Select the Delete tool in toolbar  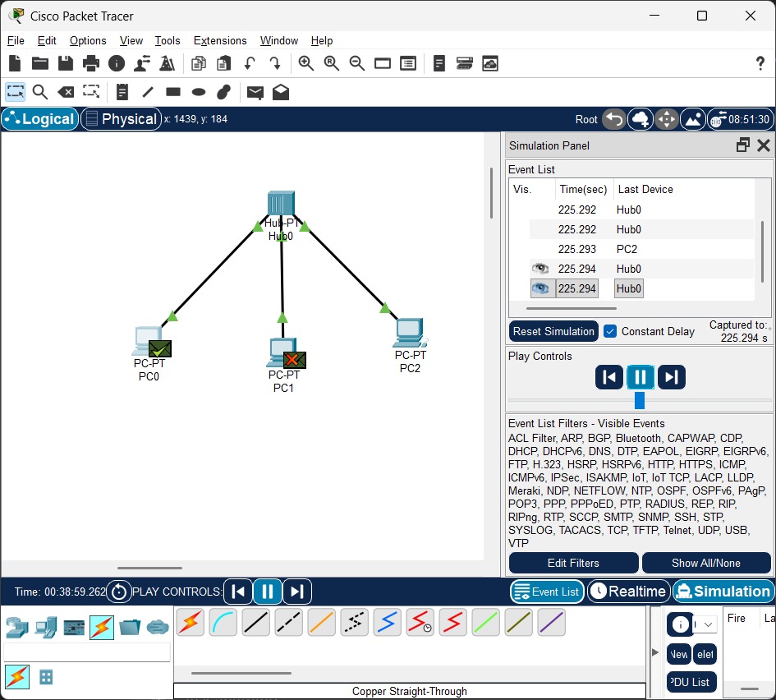[66, 92]
